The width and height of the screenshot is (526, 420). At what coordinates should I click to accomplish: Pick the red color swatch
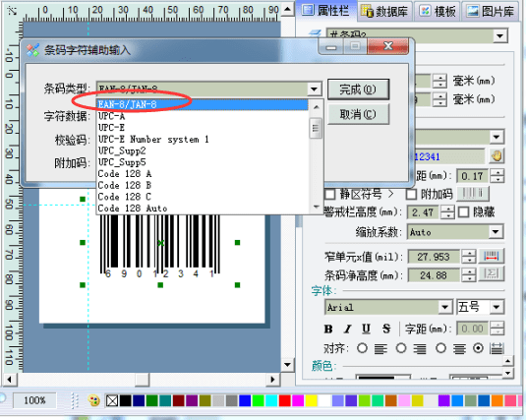click(284, 400)
